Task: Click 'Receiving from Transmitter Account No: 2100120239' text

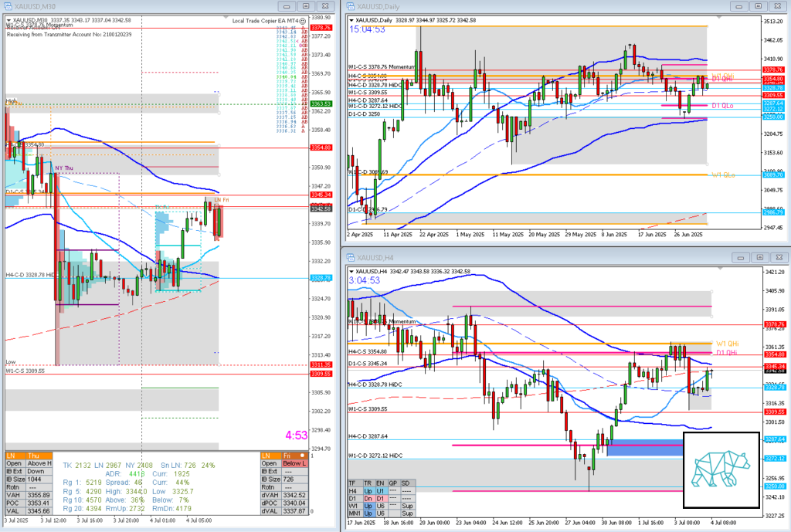Action: coord(69,35)
